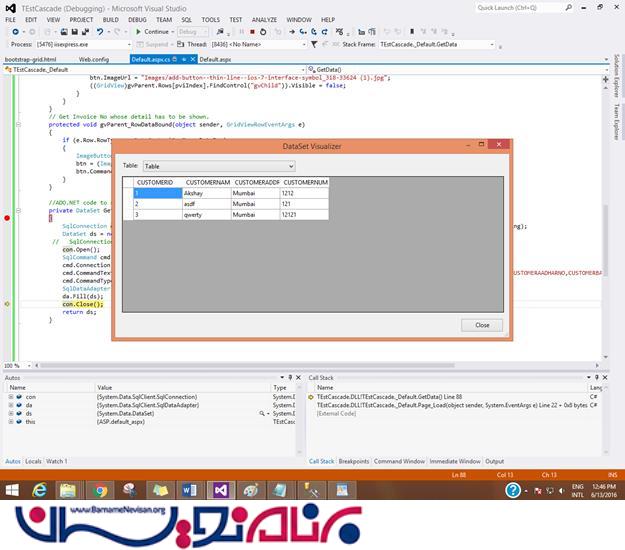Image resolution: width=625 pixels, height=550 pixels.
Task: Expand the 'con' variable in Autos
Action: point(9,397)
